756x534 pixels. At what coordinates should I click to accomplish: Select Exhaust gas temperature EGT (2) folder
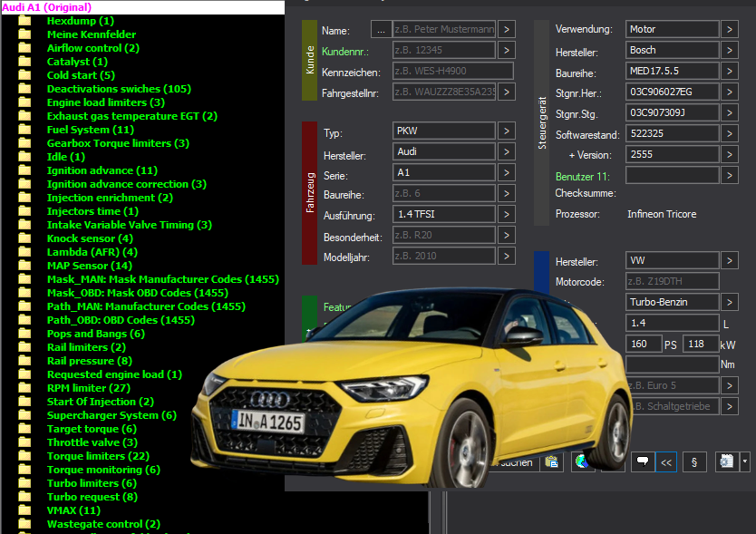(132, 116)
